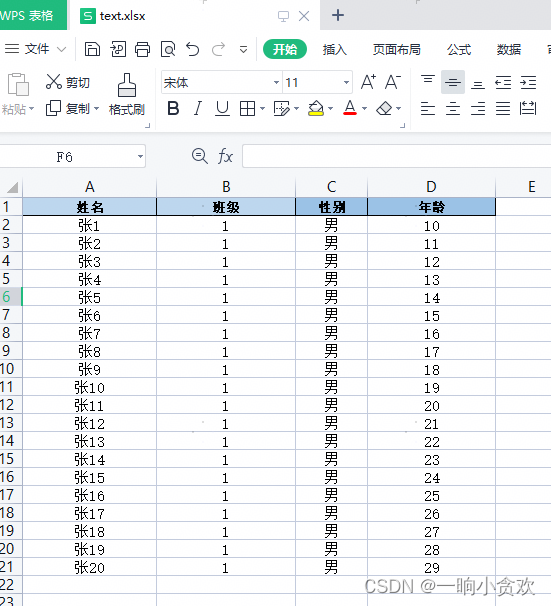This screenshot has width=551, height=606.
Task: Toggle align text right
Action: (x=478, y=109)
